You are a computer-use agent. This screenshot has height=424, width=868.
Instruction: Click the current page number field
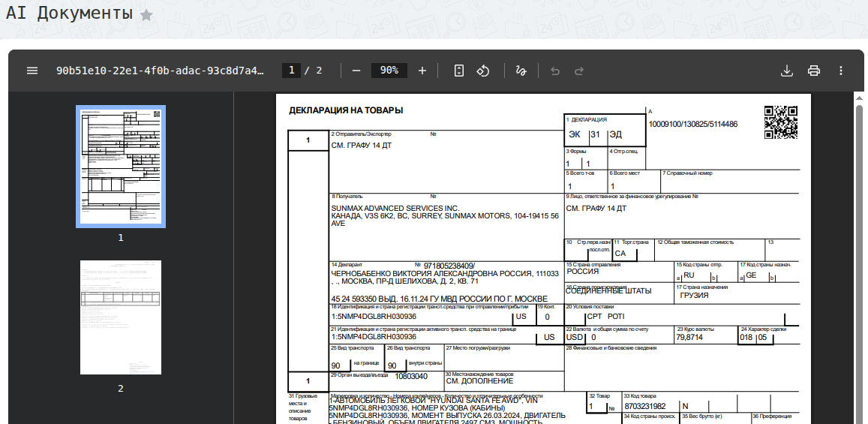(x=292, y=71)
